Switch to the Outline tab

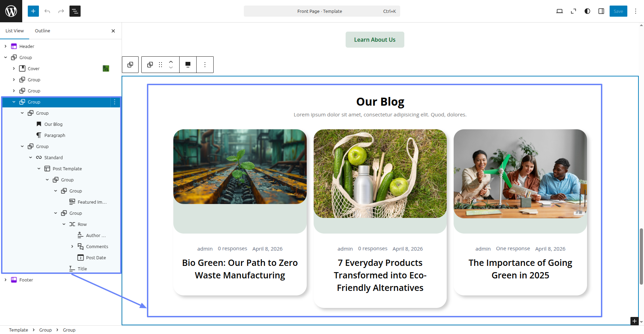(x=42, y=31)
